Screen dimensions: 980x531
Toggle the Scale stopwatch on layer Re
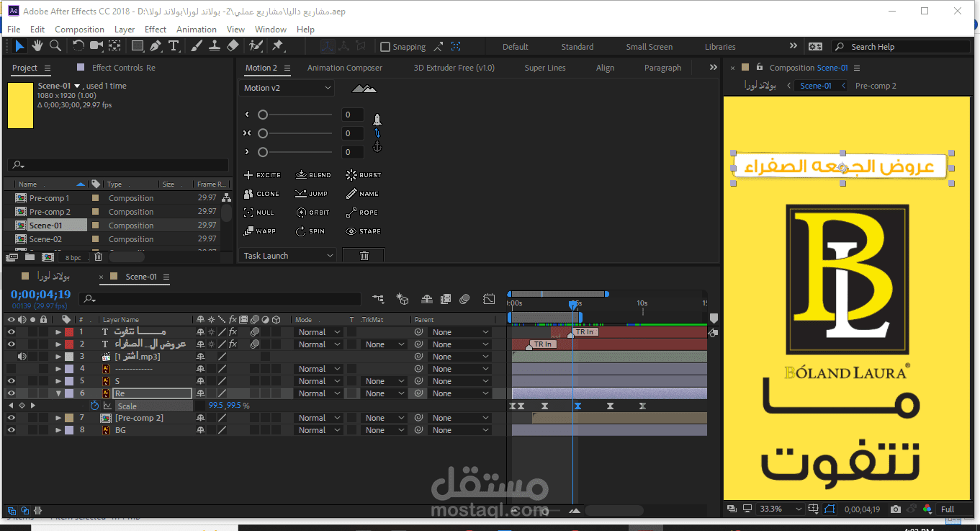pyautogui.click(x=94, y=406)
